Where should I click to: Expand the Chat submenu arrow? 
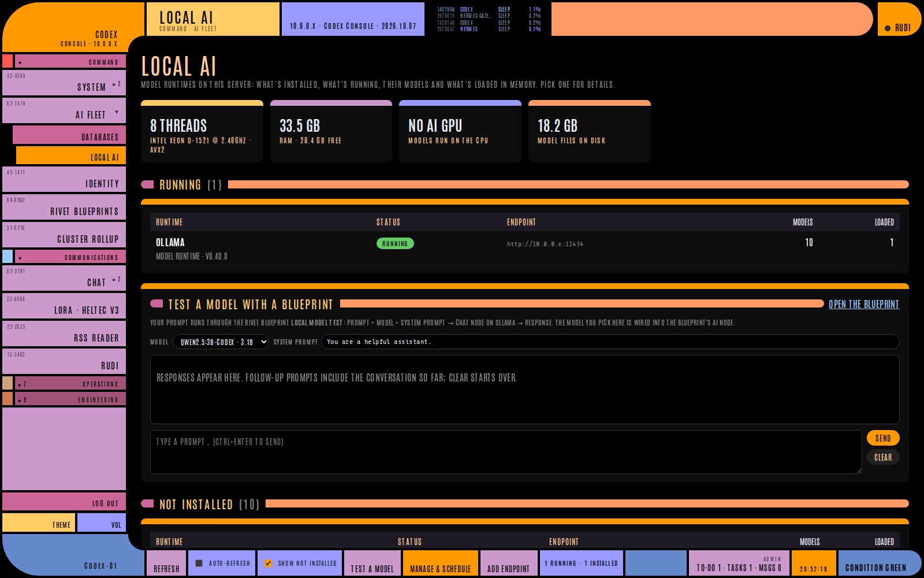point(117,280)
